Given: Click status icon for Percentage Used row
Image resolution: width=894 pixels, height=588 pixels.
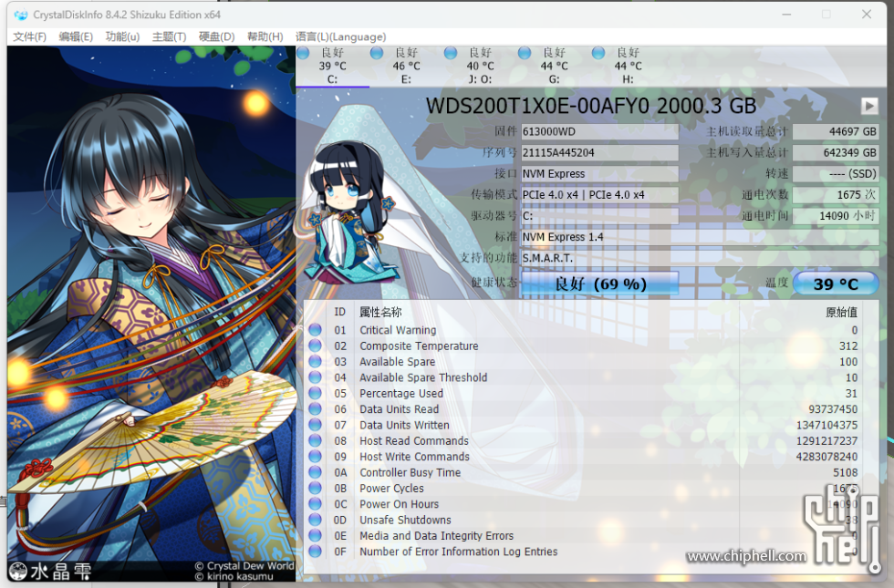Looking at the screenshot, I should (x=316, y=393).
